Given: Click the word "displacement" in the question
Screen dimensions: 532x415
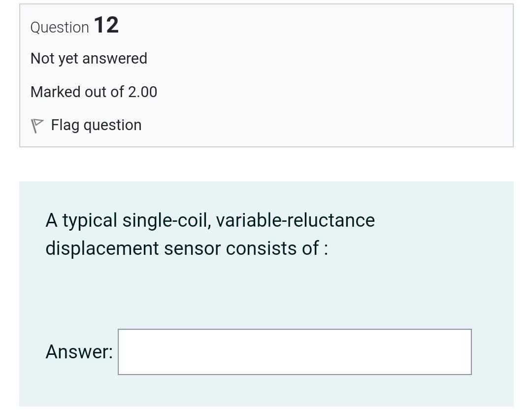Looking at the screenshot, I should coord(102,248).
